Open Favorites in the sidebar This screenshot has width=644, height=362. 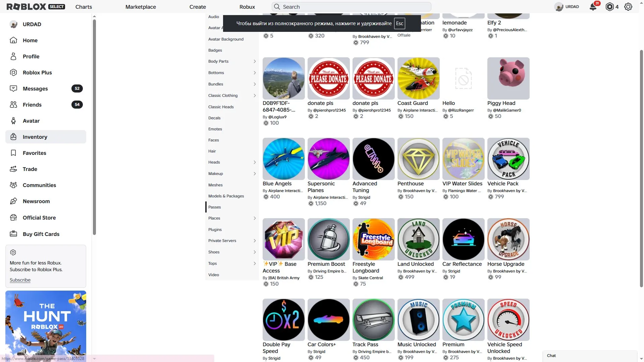(46, 153)
